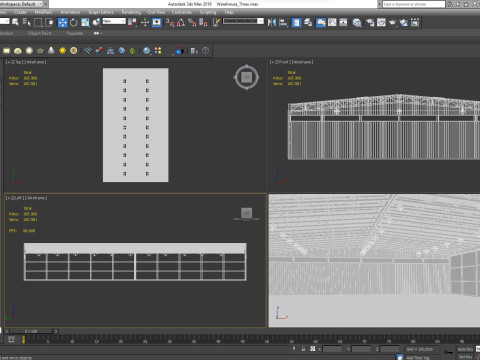Click the Align tool icon
Viewport: 480px width, 360px height.
(x=283, y=22)
